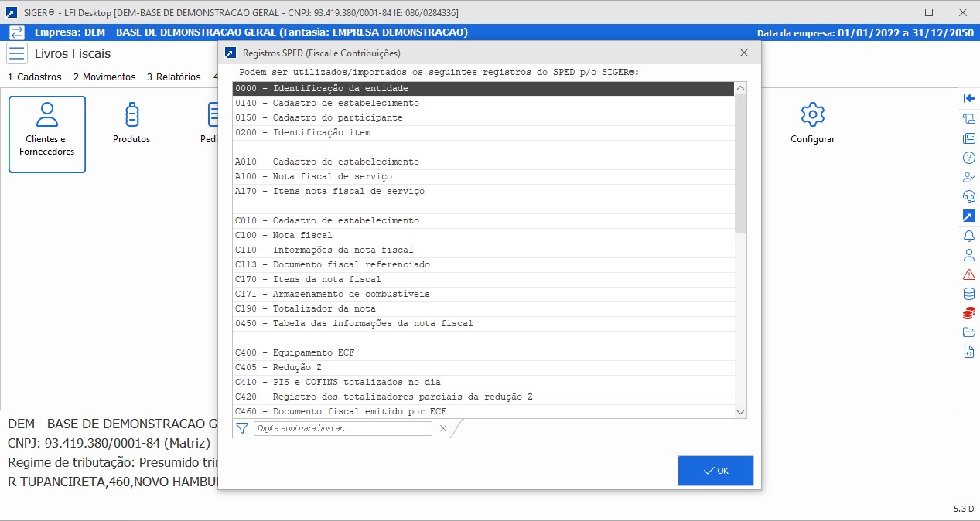Image resolution: width=980 pixels, height=521 pixels.
Task: Open the help question mark sidebar icon
Action: click(969, 158)
